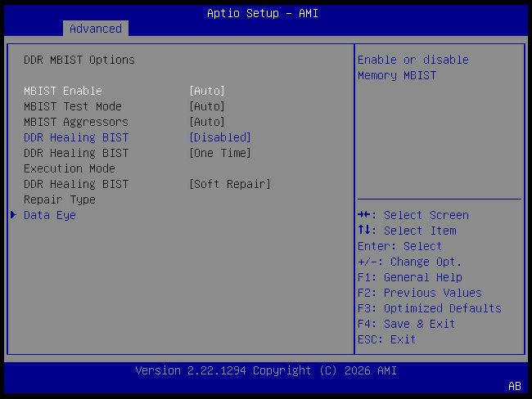Click the Select Screen key hint

click(413, 215)
